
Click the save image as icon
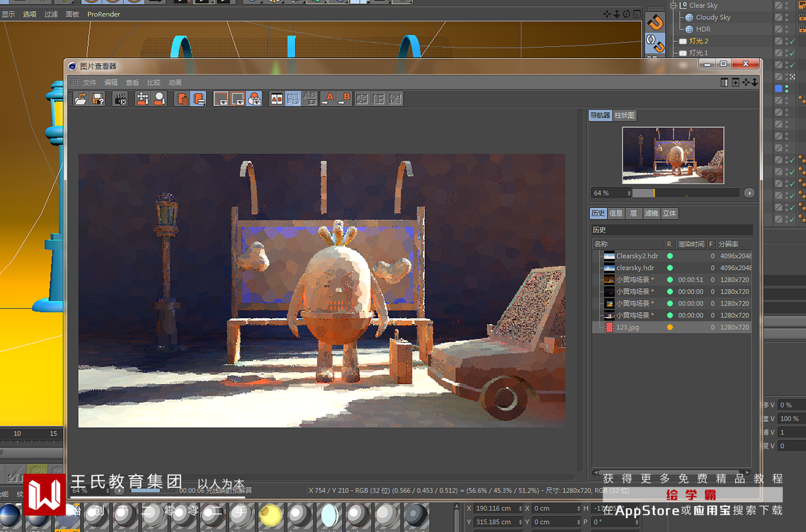click(x=98, y=99)
